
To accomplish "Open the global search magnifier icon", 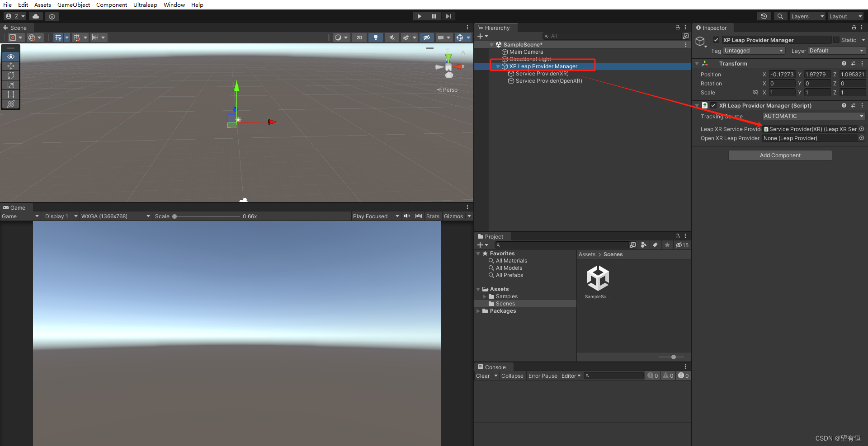I will coord(780,16).
